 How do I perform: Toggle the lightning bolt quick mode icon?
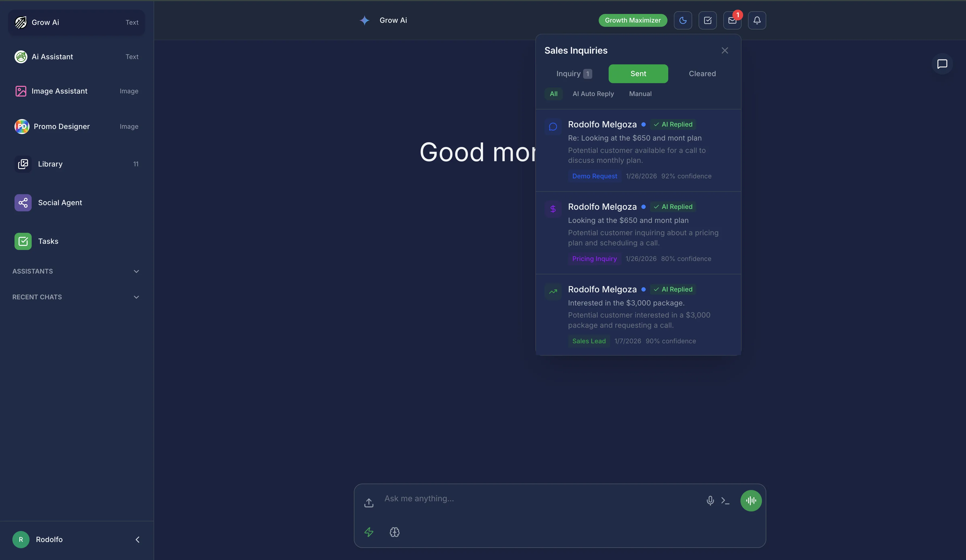coord(369,532)
